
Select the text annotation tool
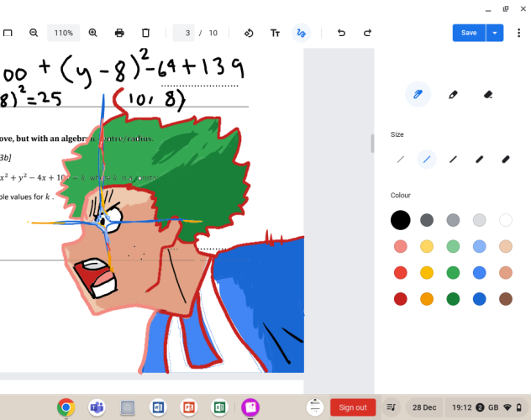pyautogui.click(x=275, y=33)
